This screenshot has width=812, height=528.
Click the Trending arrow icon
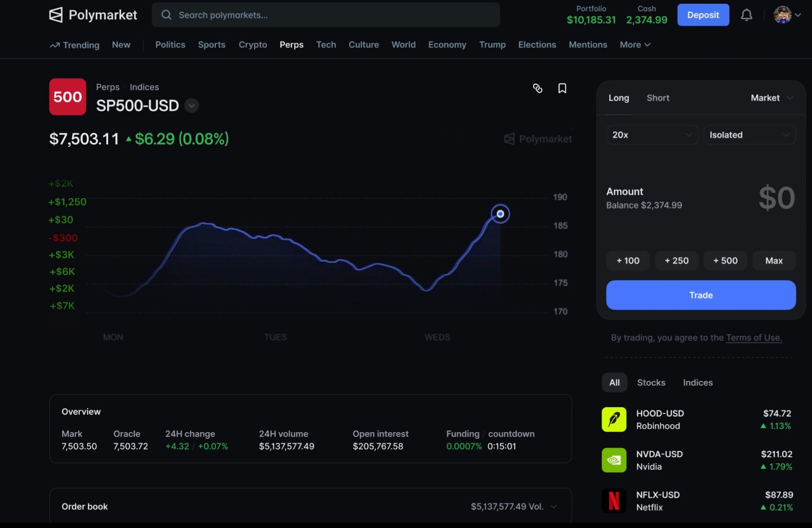click(x=55, y=45)
